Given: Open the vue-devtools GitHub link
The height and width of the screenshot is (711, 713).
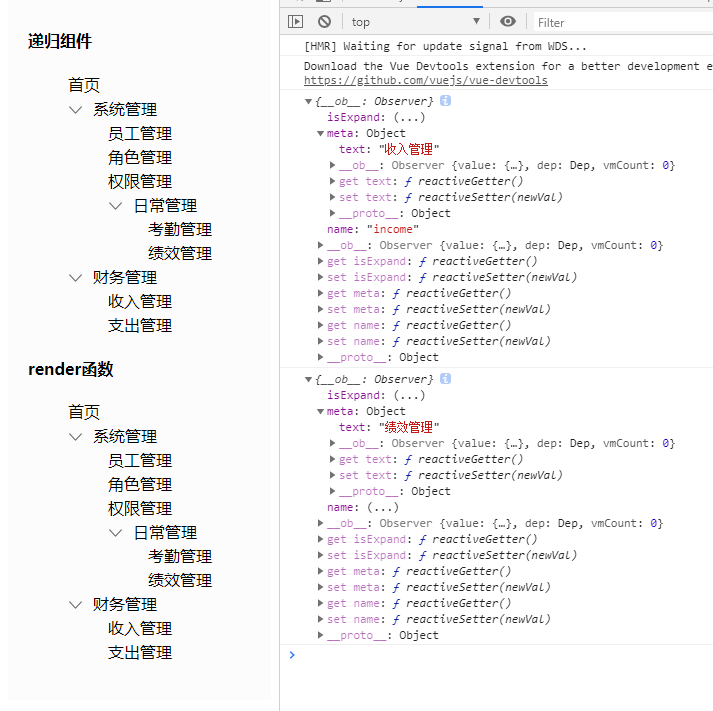Looking at the screenshot, I should (x=426, y=80).
